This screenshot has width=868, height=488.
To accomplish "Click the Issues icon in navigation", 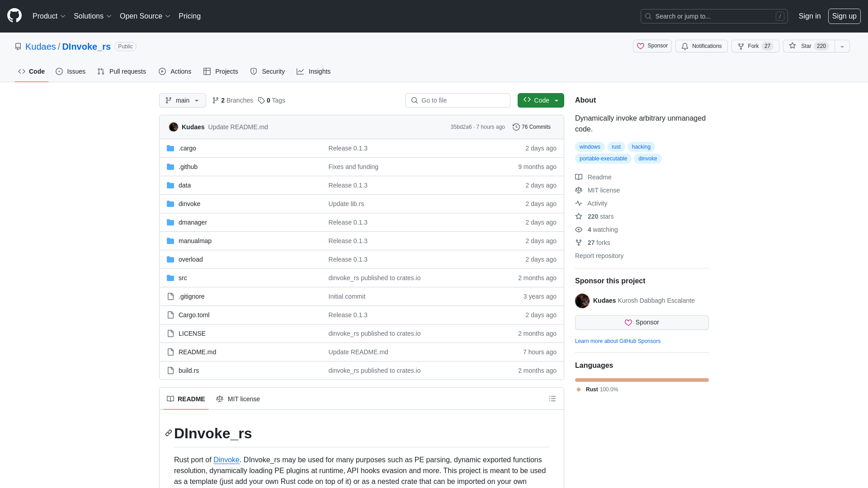I will pyautogui.click(x=59, y=71).
